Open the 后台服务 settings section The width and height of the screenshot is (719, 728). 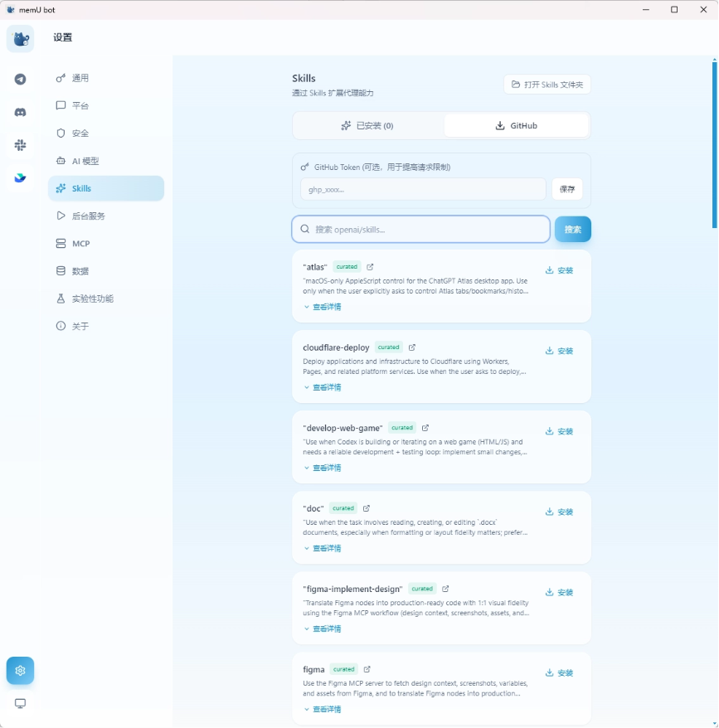click(x=106, y=216)
